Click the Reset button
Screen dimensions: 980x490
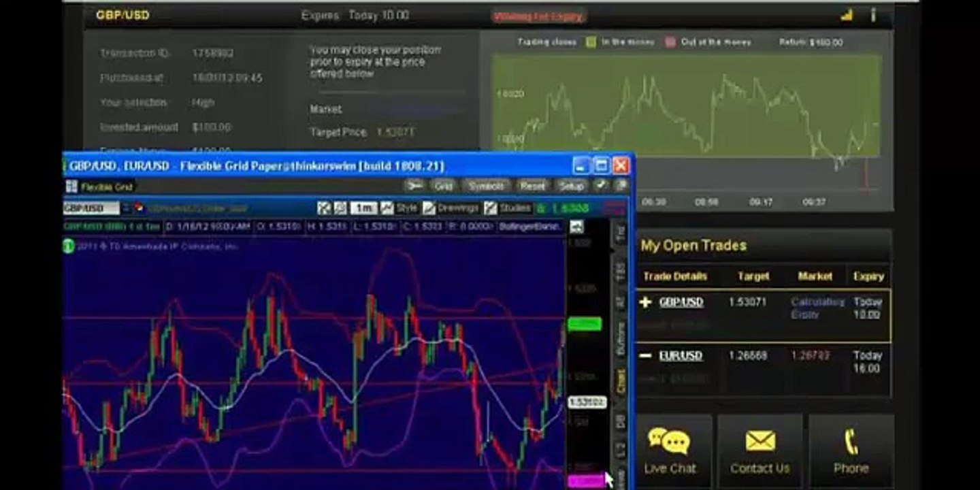tap(532, 185)
